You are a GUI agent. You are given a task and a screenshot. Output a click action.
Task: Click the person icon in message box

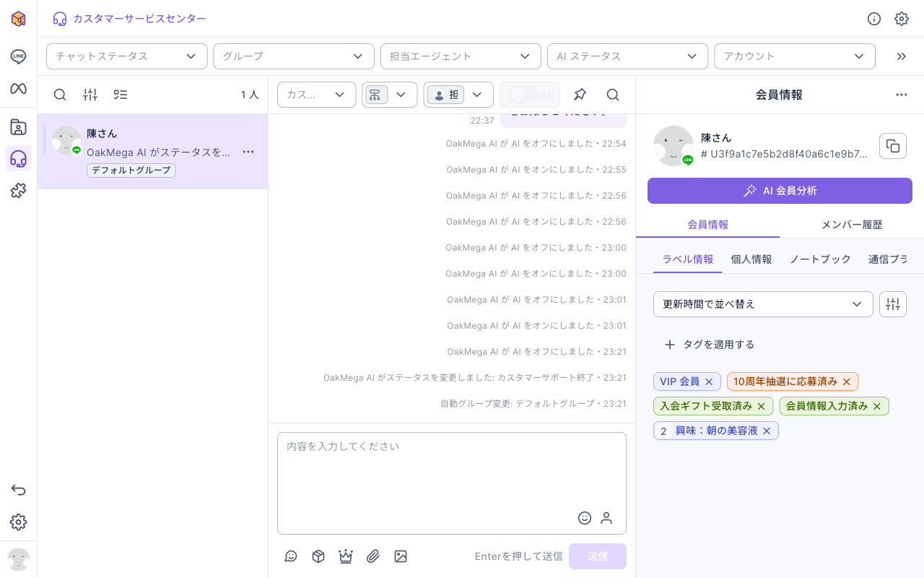(x=606, y=518)
